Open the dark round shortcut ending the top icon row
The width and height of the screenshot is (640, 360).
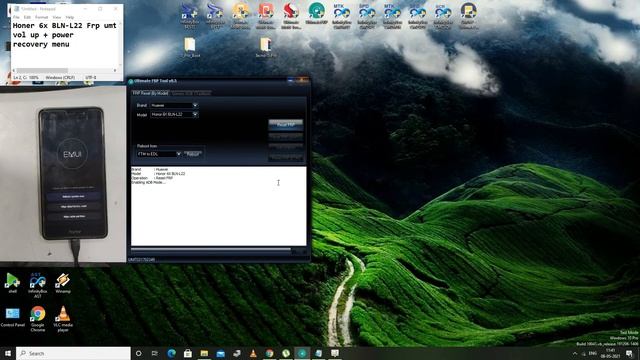click(469, 15)
